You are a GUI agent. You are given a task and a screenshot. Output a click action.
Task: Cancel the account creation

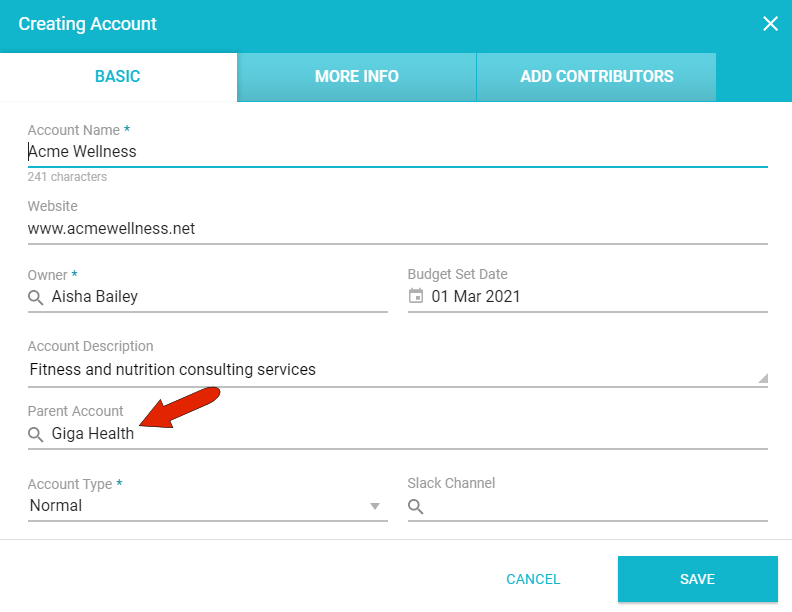[x=533, y=579]
